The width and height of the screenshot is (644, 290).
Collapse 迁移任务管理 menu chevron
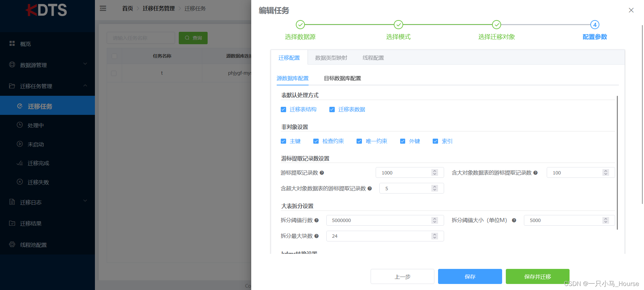[x=85, y=85]
